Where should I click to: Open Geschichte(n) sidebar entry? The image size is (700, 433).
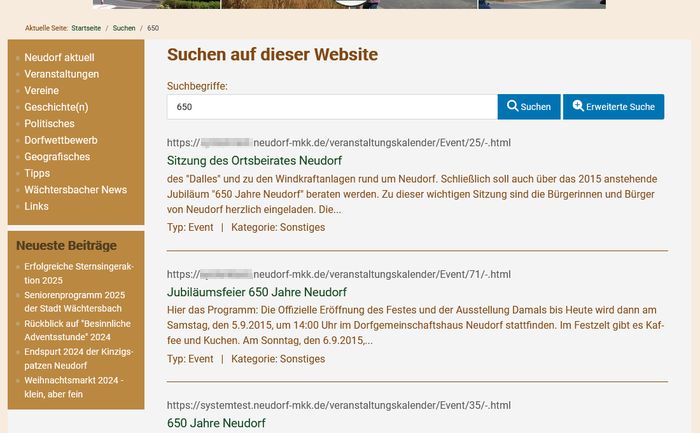point(56,108)
